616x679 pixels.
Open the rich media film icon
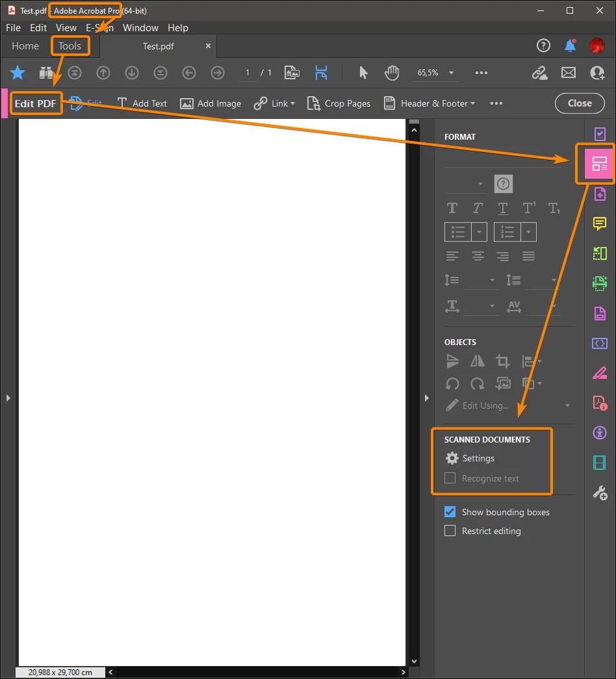click(600, 463)
